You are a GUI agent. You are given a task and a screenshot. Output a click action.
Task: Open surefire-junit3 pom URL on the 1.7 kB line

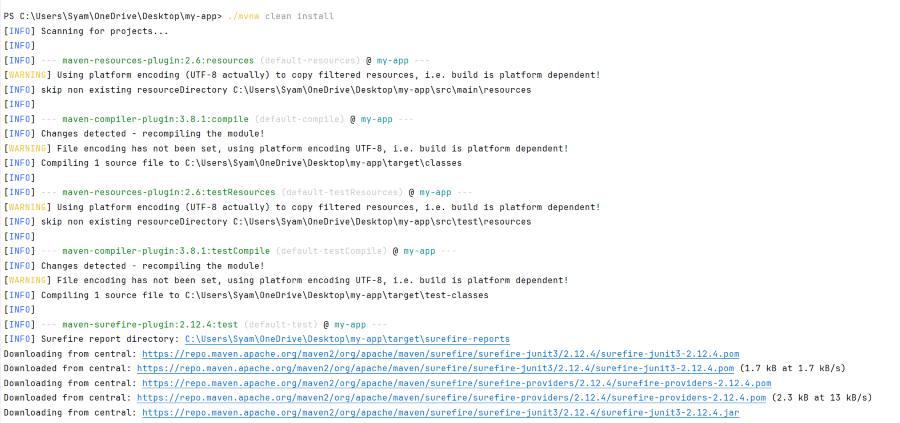438,368
